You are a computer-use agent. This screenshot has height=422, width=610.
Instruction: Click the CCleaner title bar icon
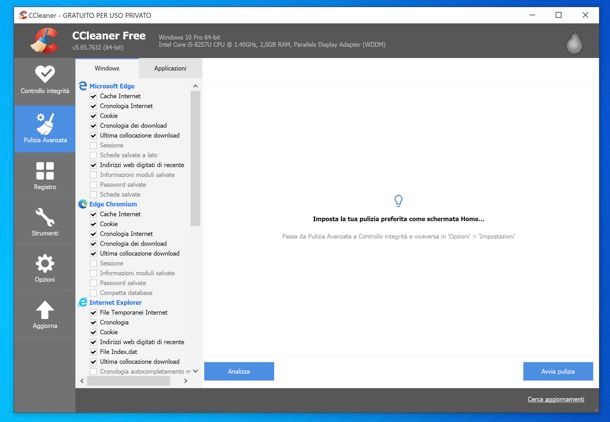[x=23, y=15]
